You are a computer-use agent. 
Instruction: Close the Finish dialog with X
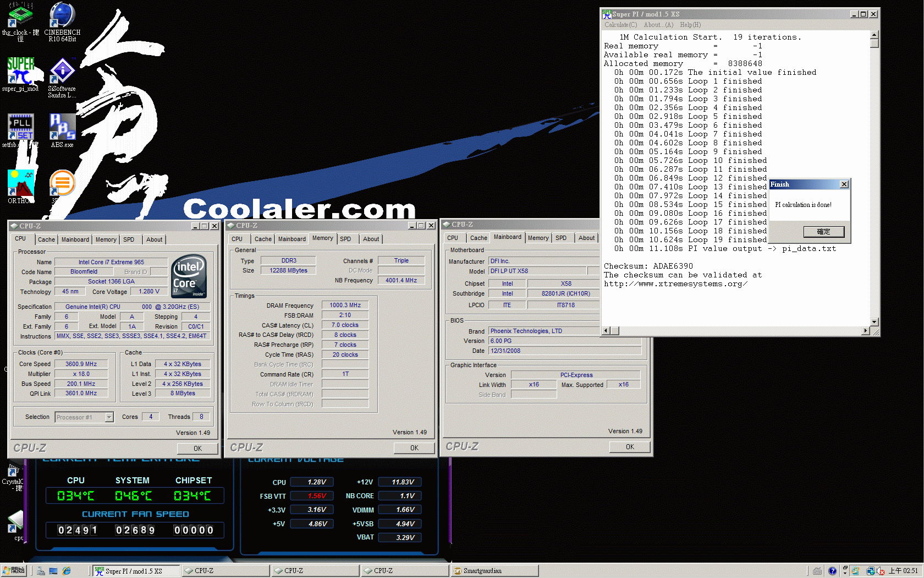[844, 184]
